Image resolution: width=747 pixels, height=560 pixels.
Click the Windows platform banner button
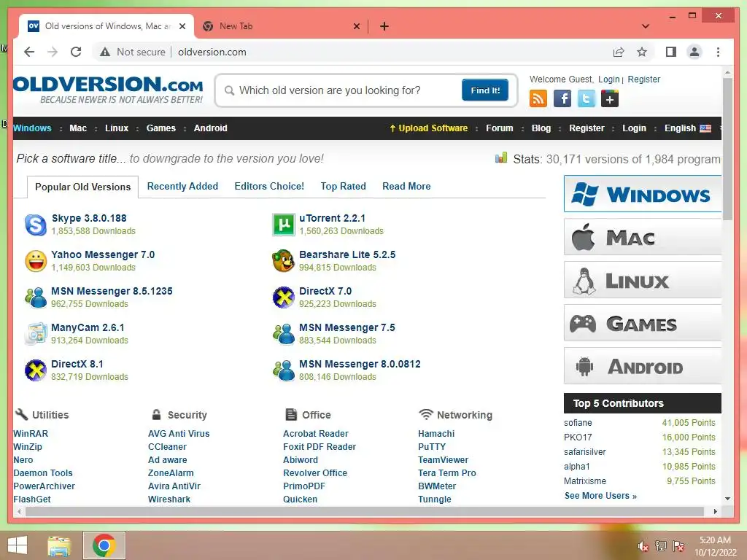coord(643,194)
